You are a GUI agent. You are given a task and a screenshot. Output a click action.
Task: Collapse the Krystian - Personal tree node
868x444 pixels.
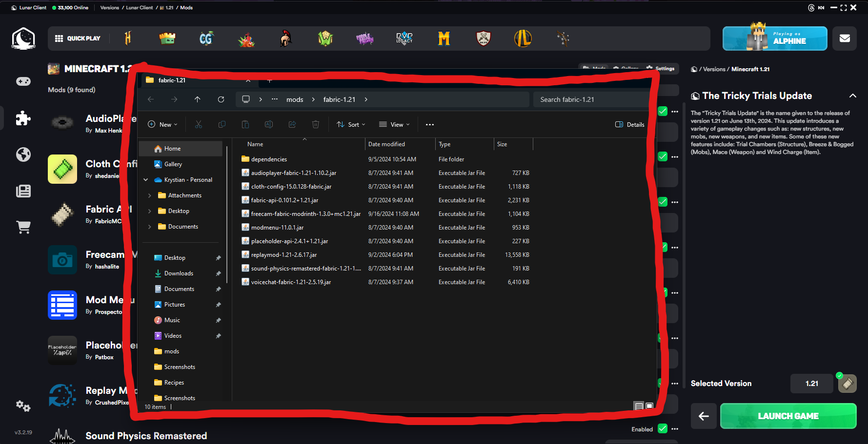(145, 180)
